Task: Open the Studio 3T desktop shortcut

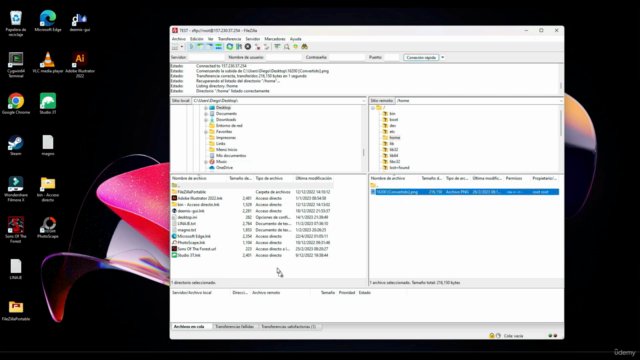Action: coord(48,104)
